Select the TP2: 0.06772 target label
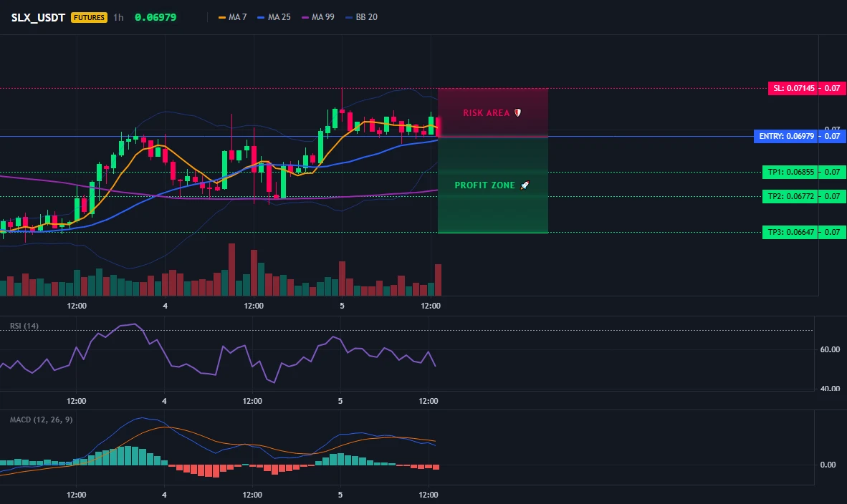This screenshot has width=847, height=504. pos(791,196)
